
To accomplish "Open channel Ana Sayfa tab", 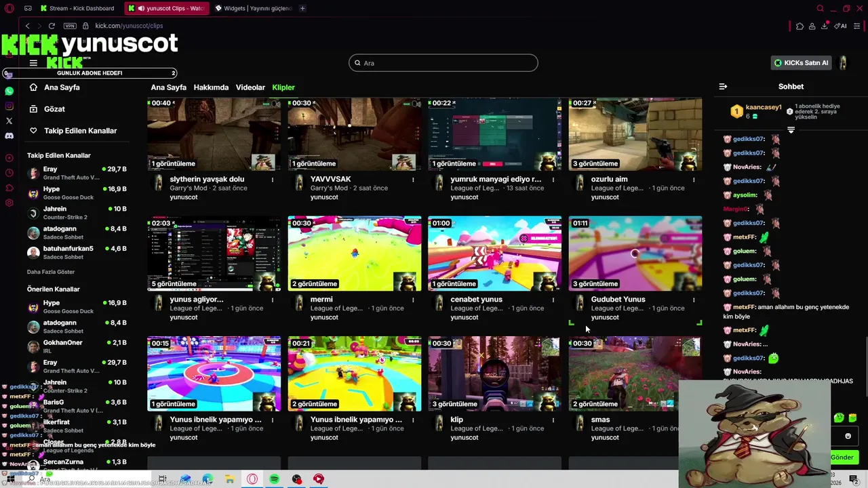I will click(168, 87).
